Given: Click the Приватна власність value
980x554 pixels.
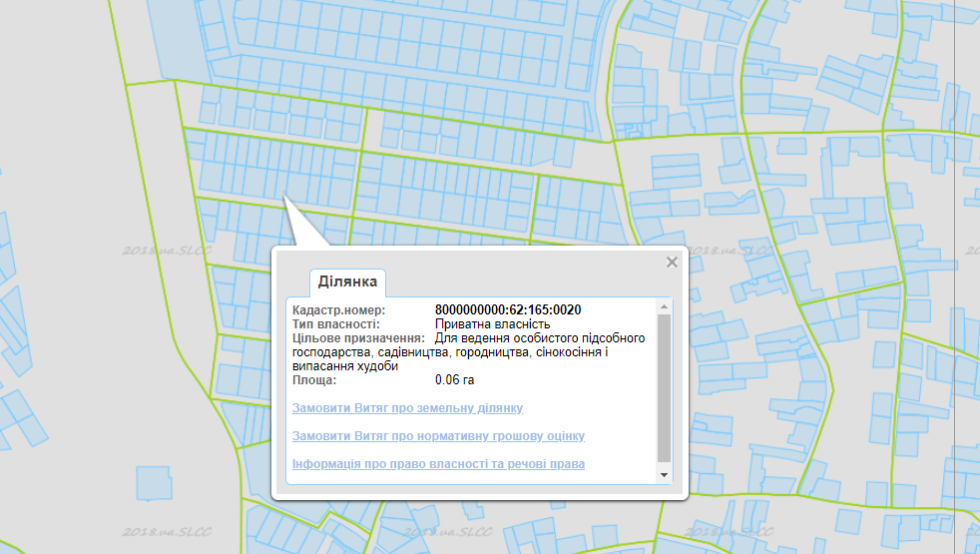Looking at the screenshot, I should coord(493,323).
